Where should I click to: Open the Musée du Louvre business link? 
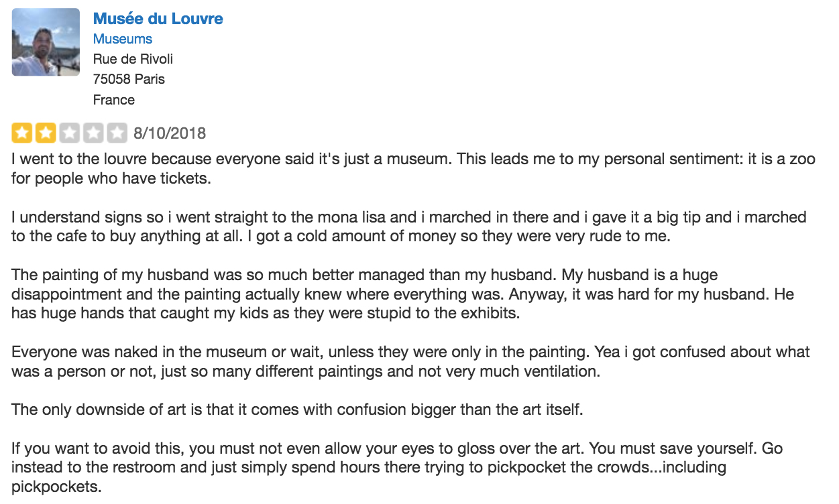(158, 19)
